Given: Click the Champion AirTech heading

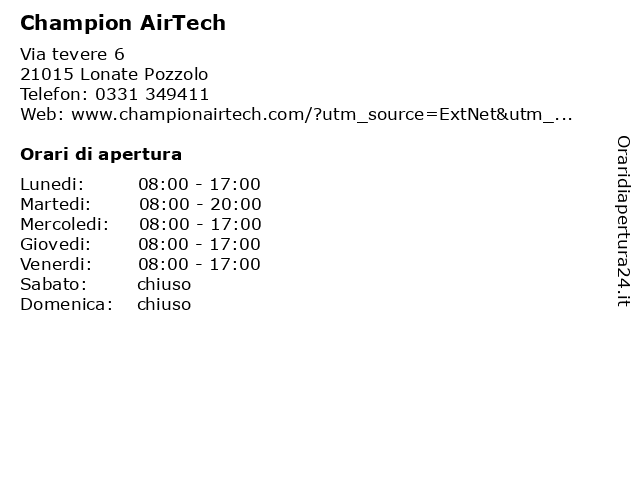Looking at the screenshot, I should pyautogui.click(x=123, y=23).
